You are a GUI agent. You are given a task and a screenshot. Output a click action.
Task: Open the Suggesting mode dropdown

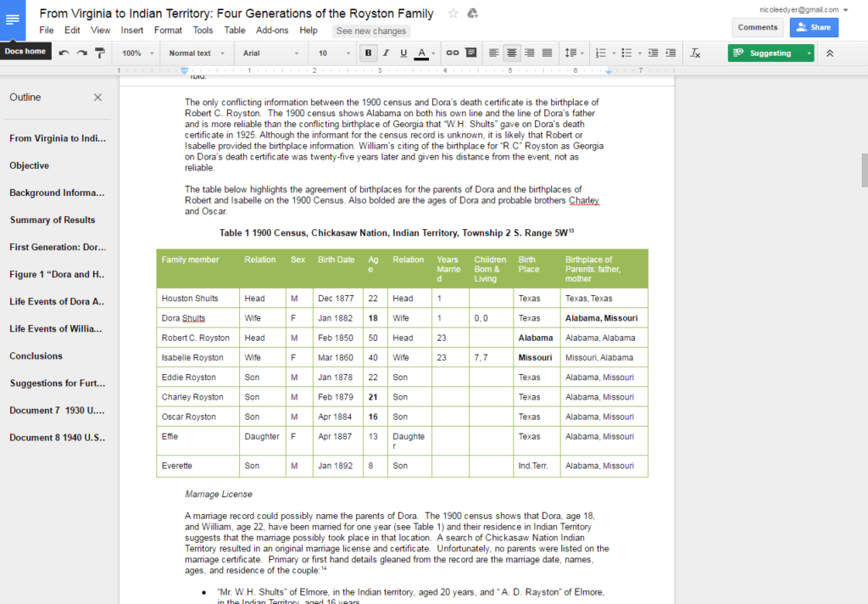[x=810, y=53]
